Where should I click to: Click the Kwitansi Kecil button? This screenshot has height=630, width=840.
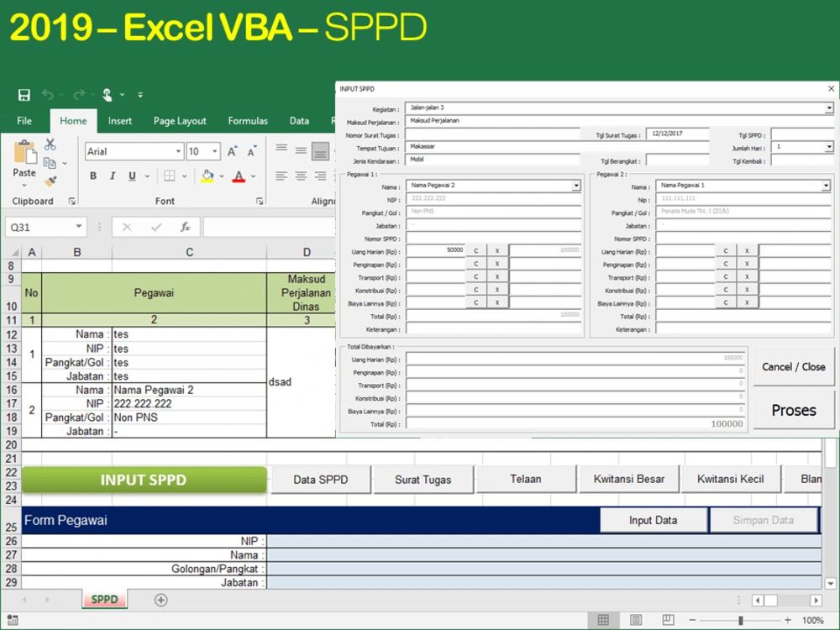tap(731, 479)
